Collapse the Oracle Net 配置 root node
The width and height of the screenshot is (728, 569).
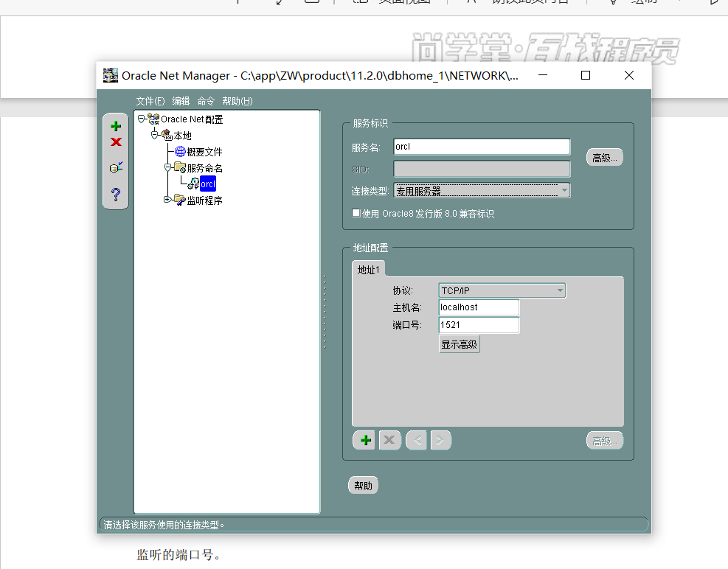point(141,119)
